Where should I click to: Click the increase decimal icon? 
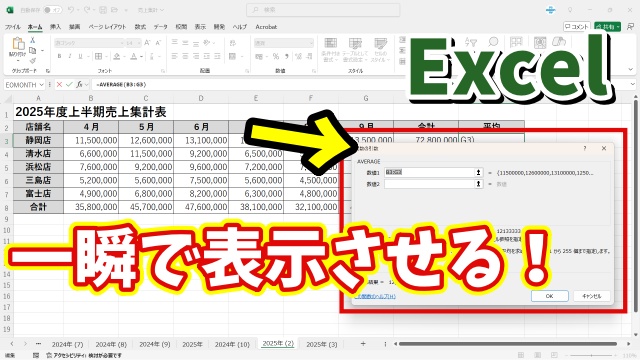pyautogui.click(x=298, y=56)
